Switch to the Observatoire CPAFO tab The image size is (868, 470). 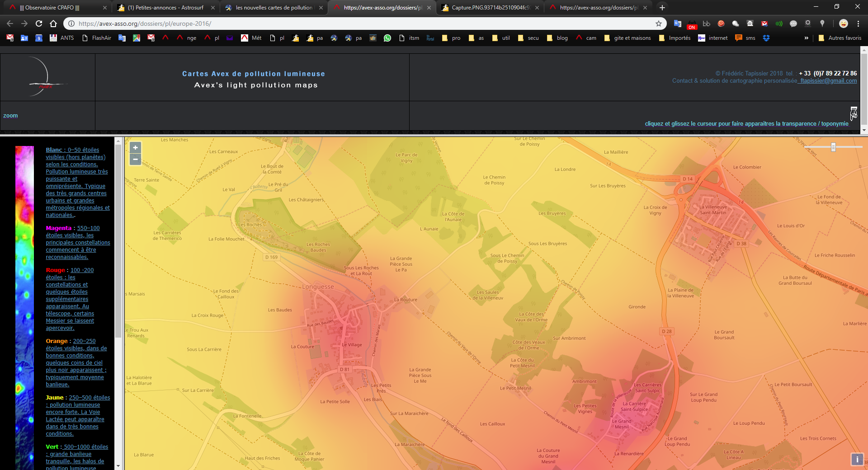pos(57,8)
